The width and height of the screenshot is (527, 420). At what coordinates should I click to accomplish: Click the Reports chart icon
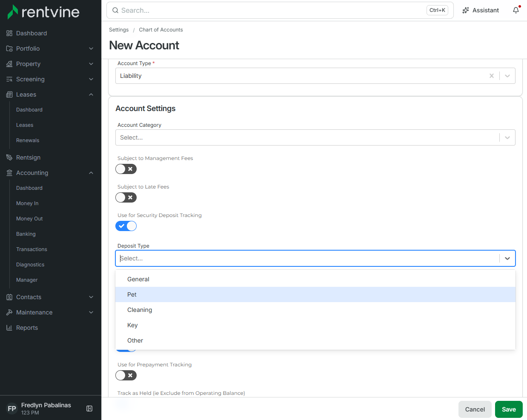tap(9, 328)
